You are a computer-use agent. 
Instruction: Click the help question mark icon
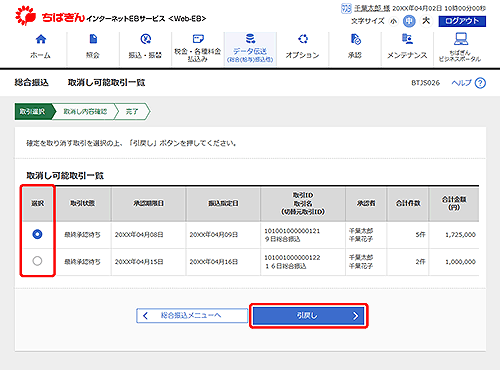(480, 83)
